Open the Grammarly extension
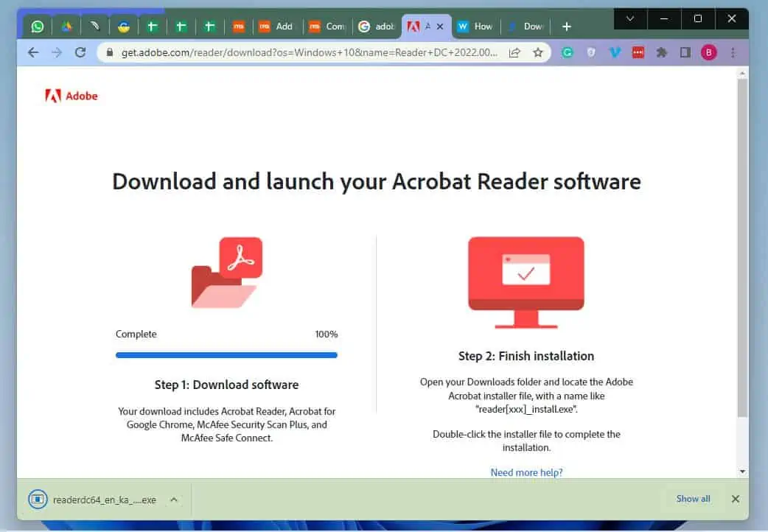 (567, 52)
